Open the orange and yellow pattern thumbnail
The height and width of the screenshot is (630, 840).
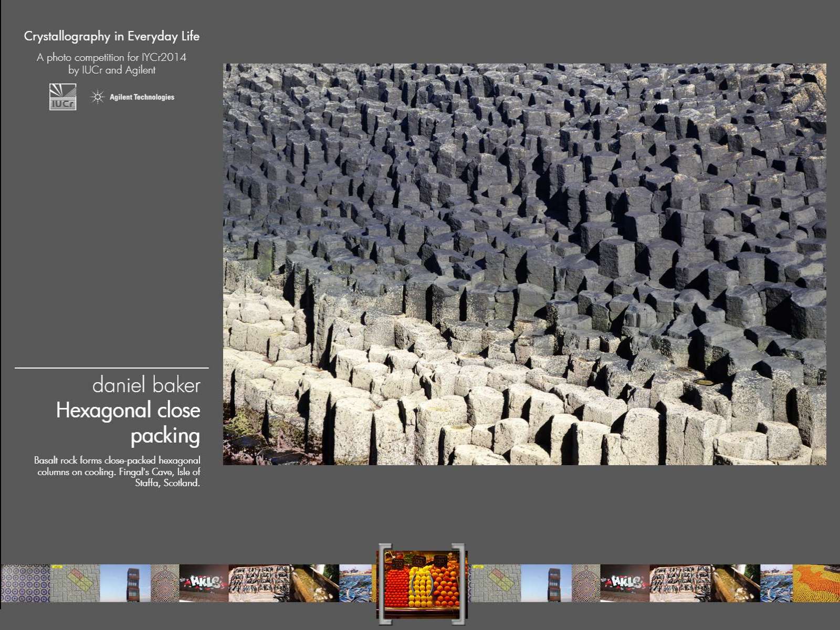816,583
